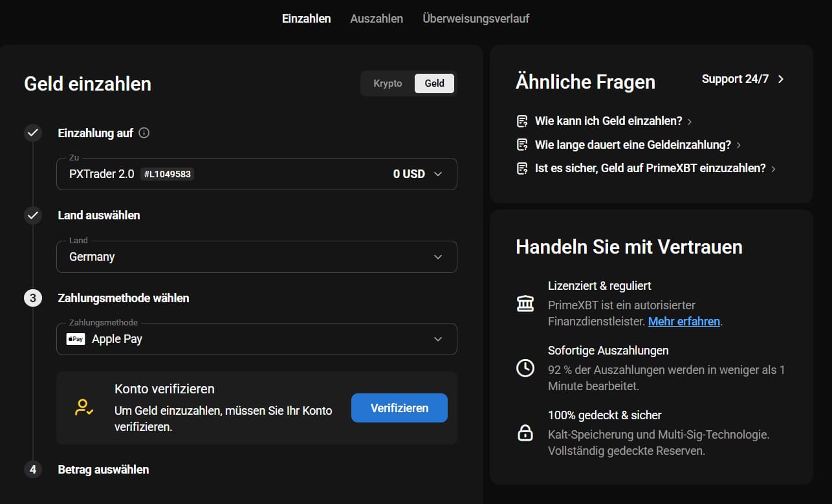Switch to the Einzahlen tab
Viewport: 832px width, 504px height.
[306, 19]
